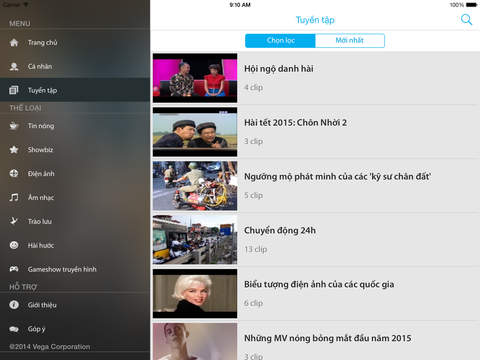Click the 13 clip count label
480x360 pixels.
(255, 249)
